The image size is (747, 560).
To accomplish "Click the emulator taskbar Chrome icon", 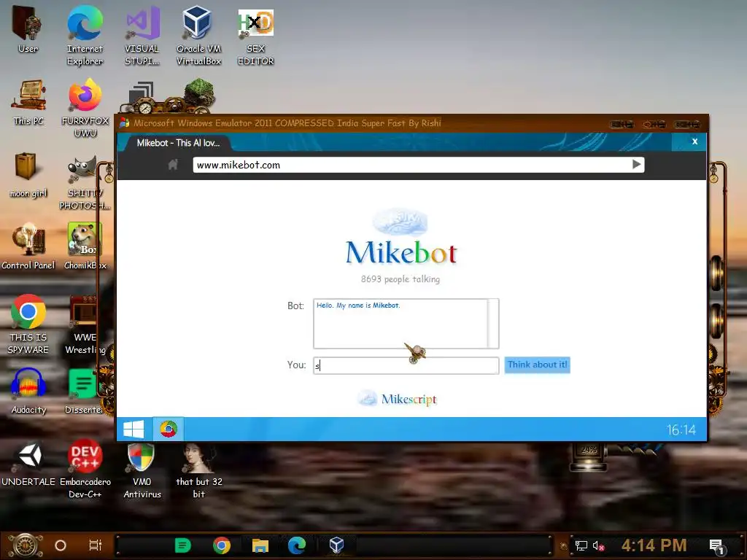I will coord(169,429).
